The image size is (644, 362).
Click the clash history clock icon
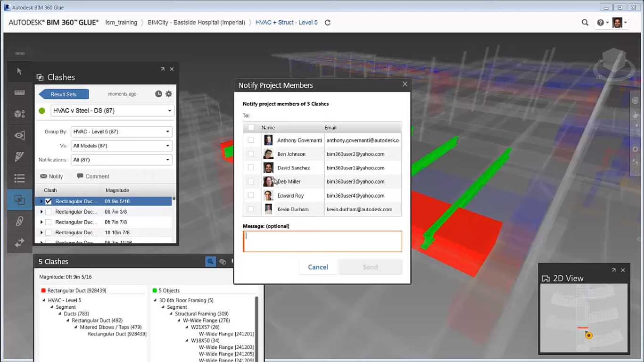(158, 94)
